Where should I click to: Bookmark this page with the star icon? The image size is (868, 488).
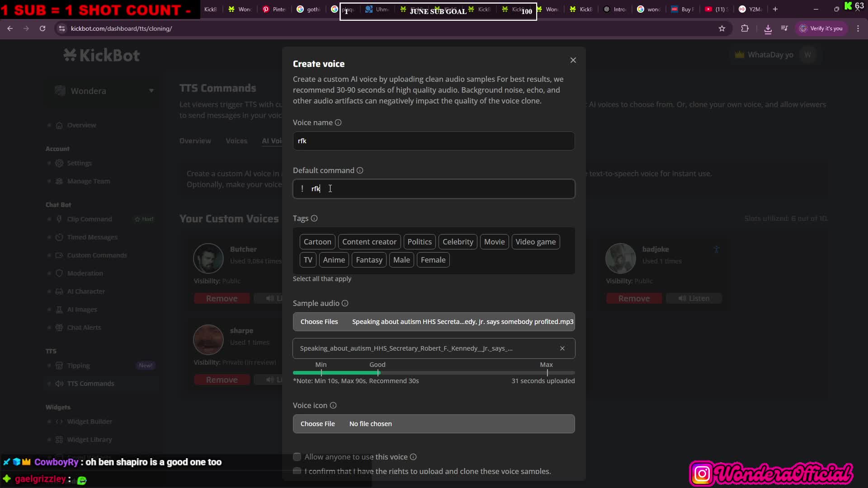click(722, 28)
